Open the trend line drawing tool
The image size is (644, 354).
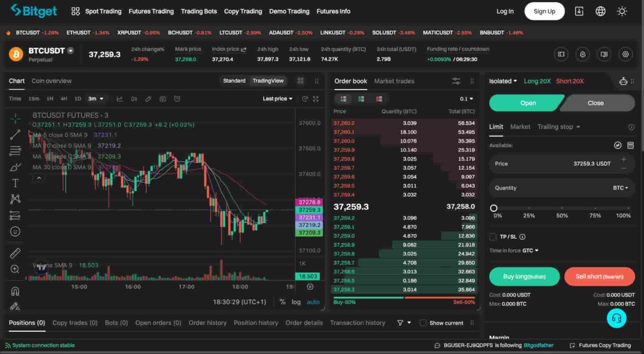click(x=15, y=134)
